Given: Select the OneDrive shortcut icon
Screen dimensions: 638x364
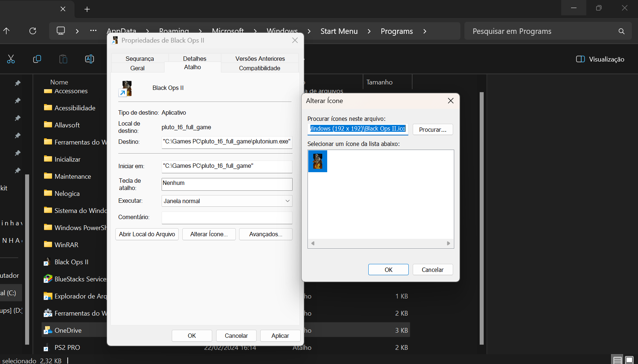Looking at the screenshot, I should (48, 331).
